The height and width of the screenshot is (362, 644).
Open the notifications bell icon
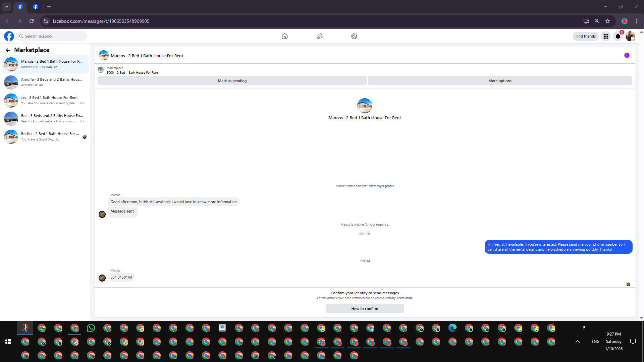(618, 36)
